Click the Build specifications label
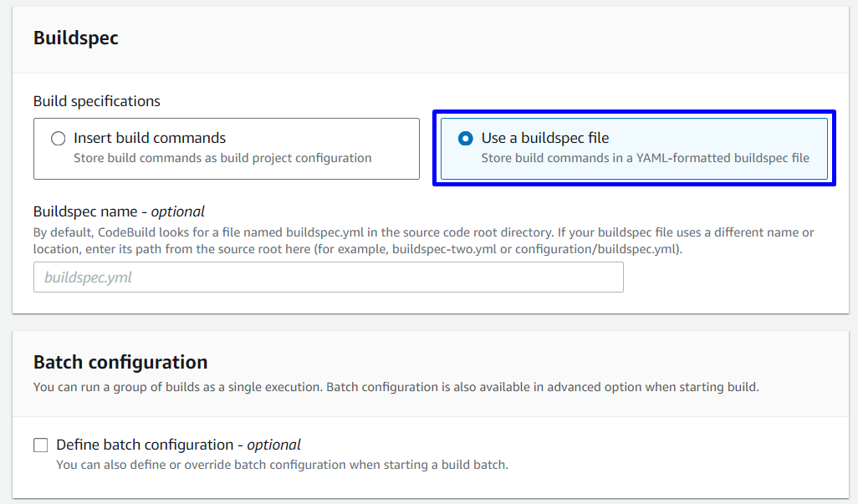The height and width of the screenshot is (504, 858). [x=97, y=101]
